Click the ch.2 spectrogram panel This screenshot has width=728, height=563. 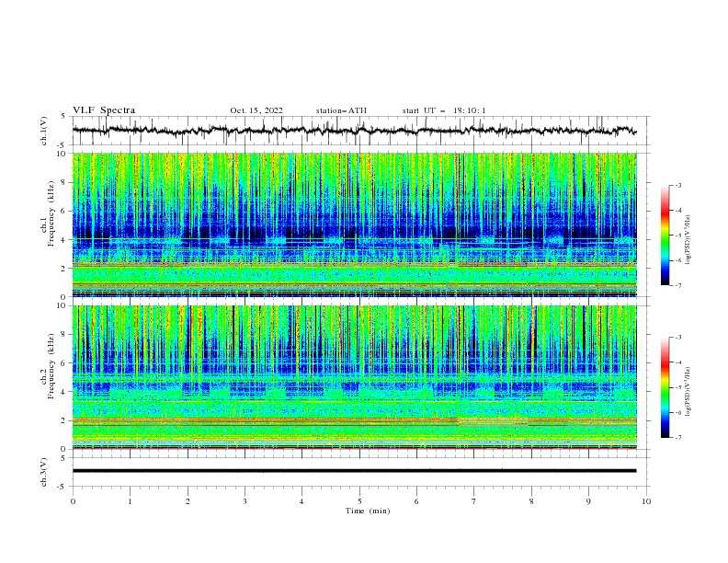(x=354, y=377)
